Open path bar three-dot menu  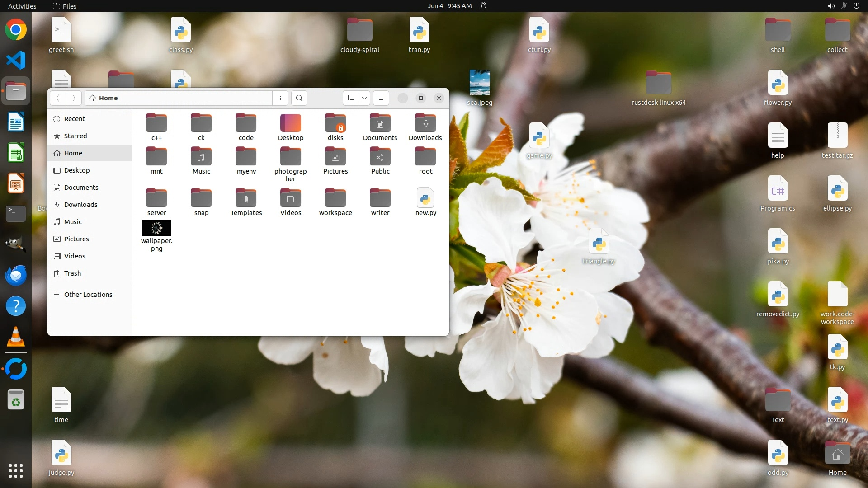[280, 98]
